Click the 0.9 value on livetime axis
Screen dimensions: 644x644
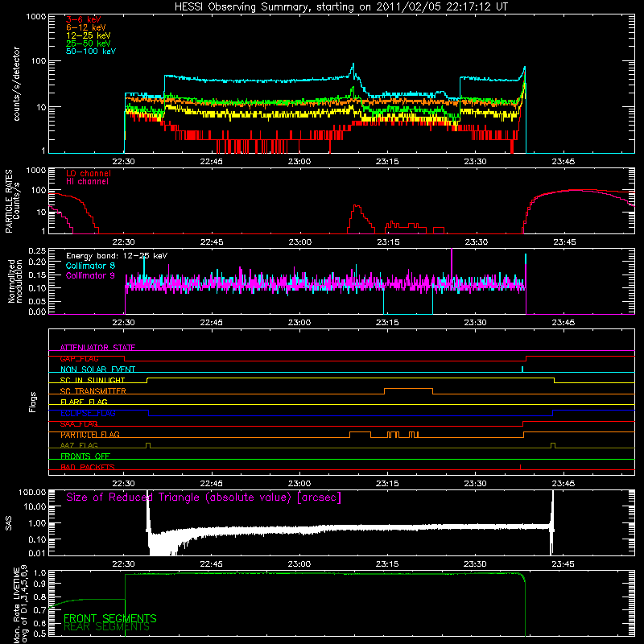coord(41,583)
